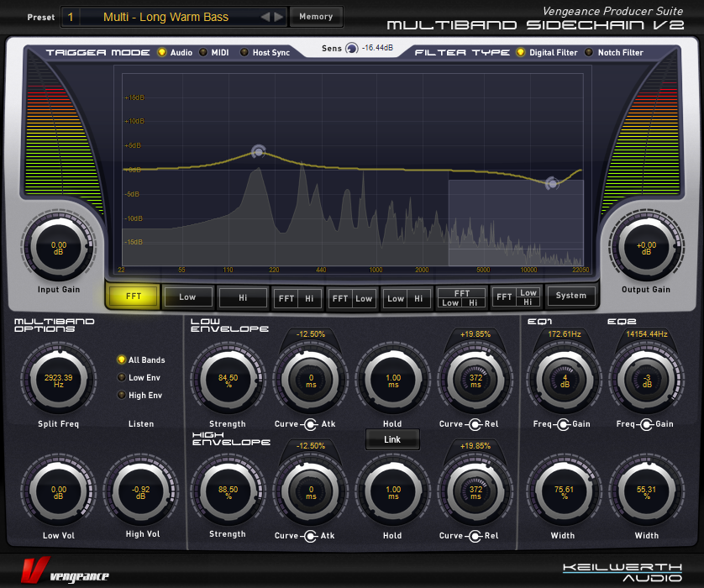
Task: Click the Sens sensitivity knob
Action: pyautogui.click(x=351, y=49)
